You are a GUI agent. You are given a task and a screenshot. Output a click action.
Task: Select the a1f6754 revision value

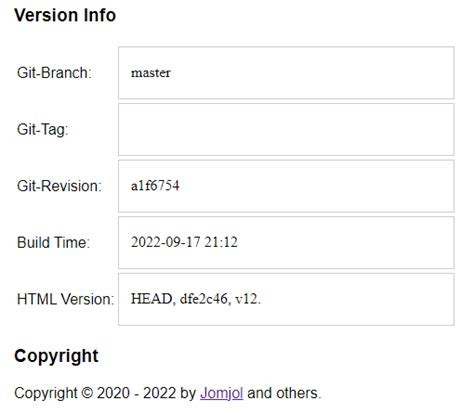coord(155,186)
